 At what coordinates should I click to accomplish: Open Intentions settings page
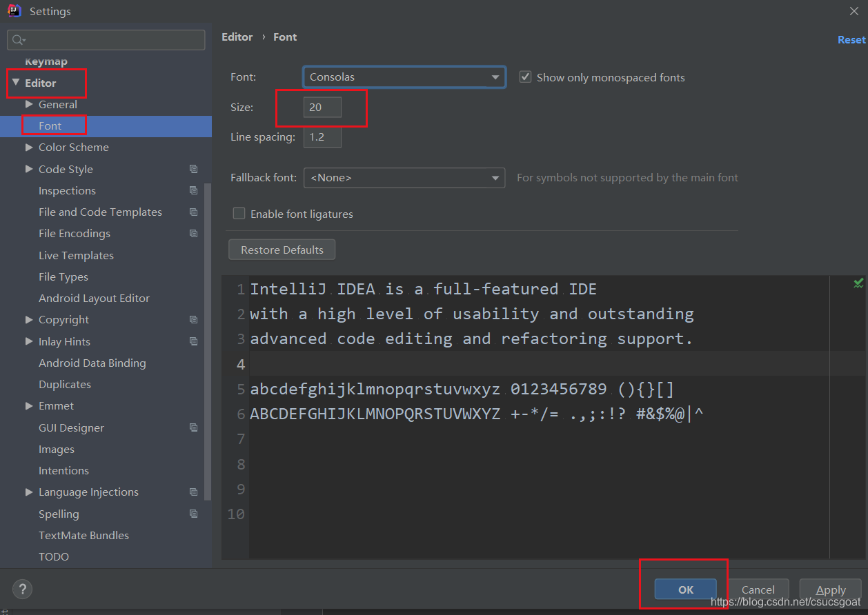point(63,470)
